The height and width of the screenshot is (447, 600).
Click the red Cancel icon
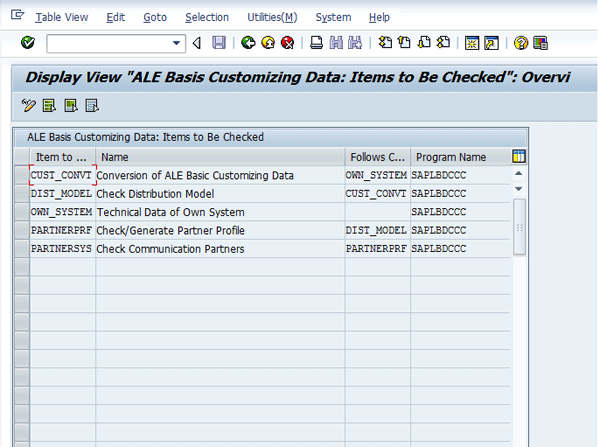[x=288, y=43]
